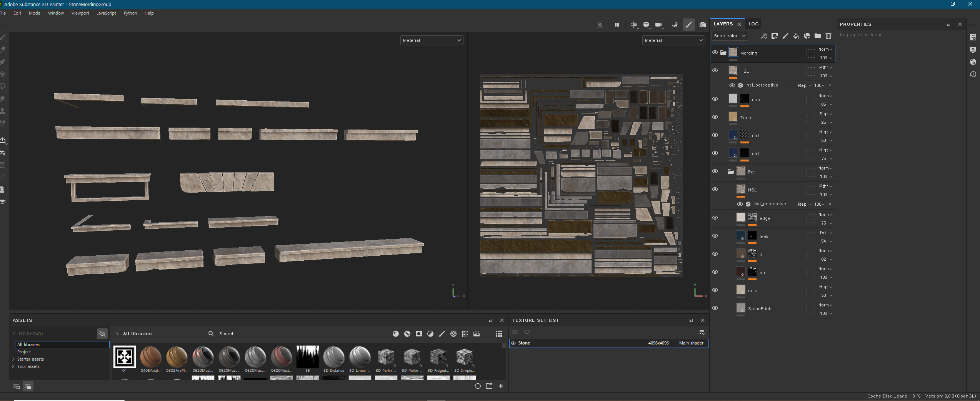Switch assets to grid view icon
980x401 pixels.
[x=499, y=334]
